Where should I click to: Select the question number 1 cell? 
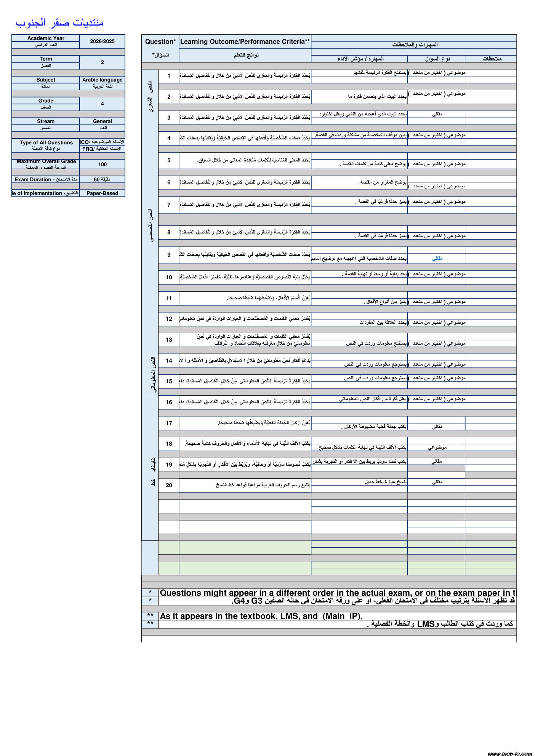point(169,76)
